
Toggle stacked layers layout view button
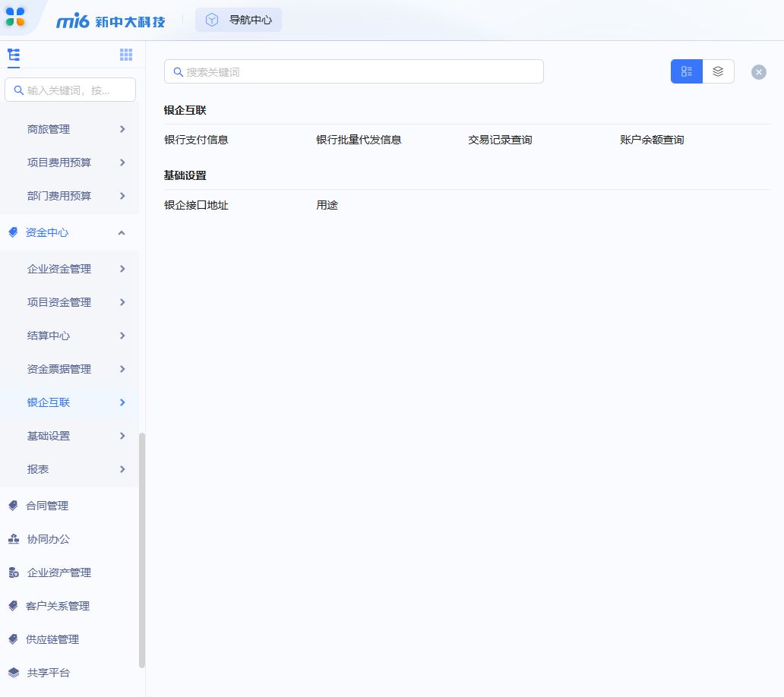tap(718, 71)
